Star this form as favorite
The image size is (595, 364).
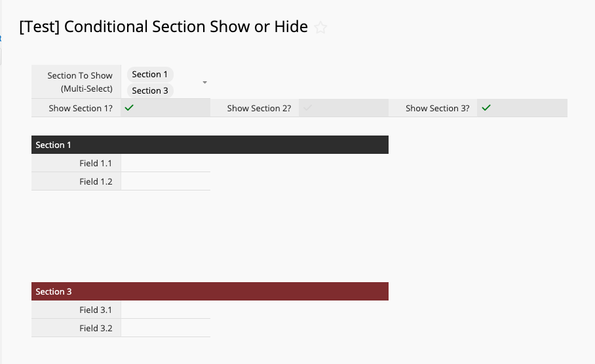(320, 27)
